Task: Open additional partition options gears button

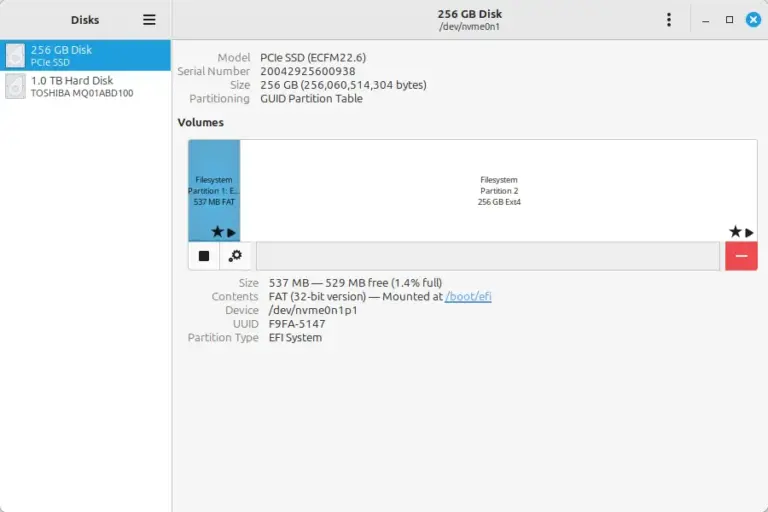Action: [235, 256]
